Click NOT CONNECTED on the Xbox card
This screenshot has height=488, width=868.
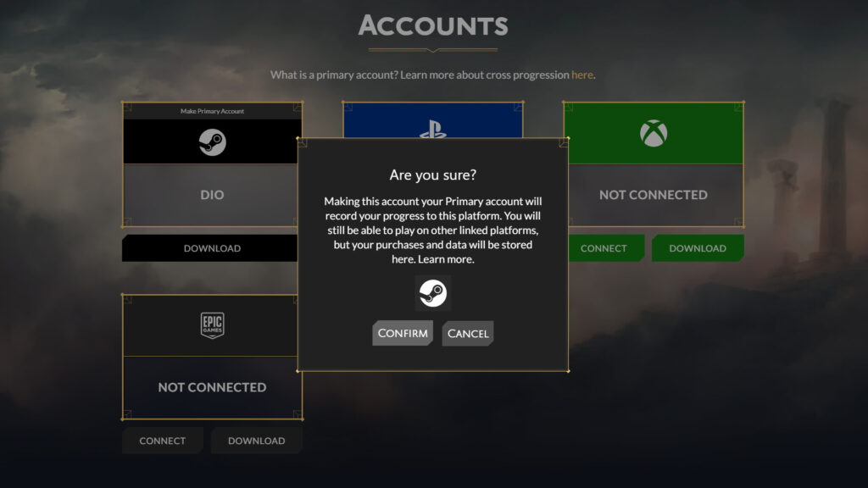click(x=654, y=194)
